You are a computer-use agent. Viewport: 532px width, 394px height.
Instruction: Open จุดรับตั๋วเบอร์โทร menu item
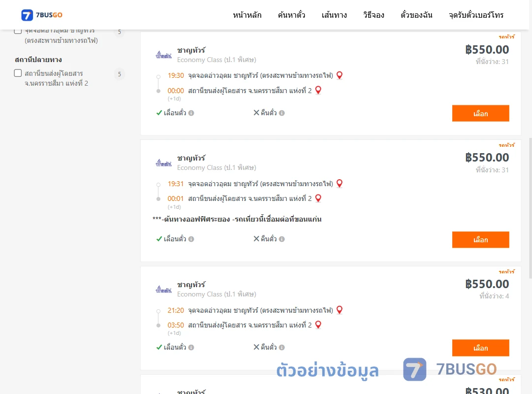pyautogui.click(x=476, y=15)
